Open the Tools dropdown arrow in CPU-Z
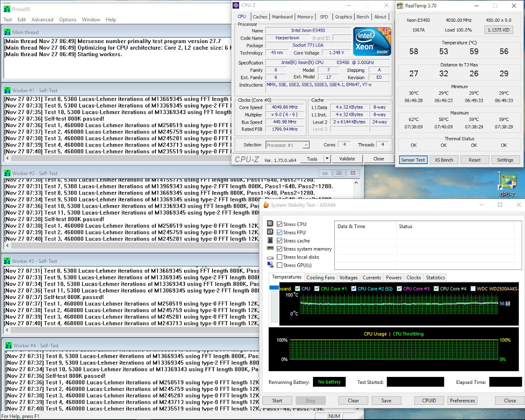 click(327, 159)
